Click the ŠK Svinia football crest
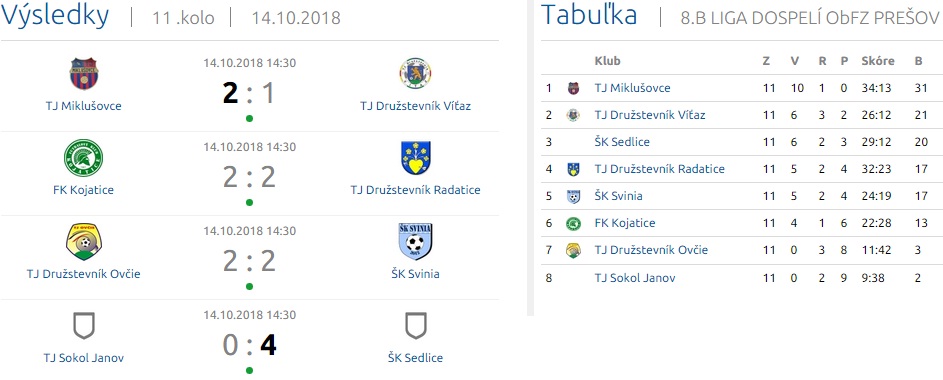This screenshot has width=943, height=380. (416, 242)
